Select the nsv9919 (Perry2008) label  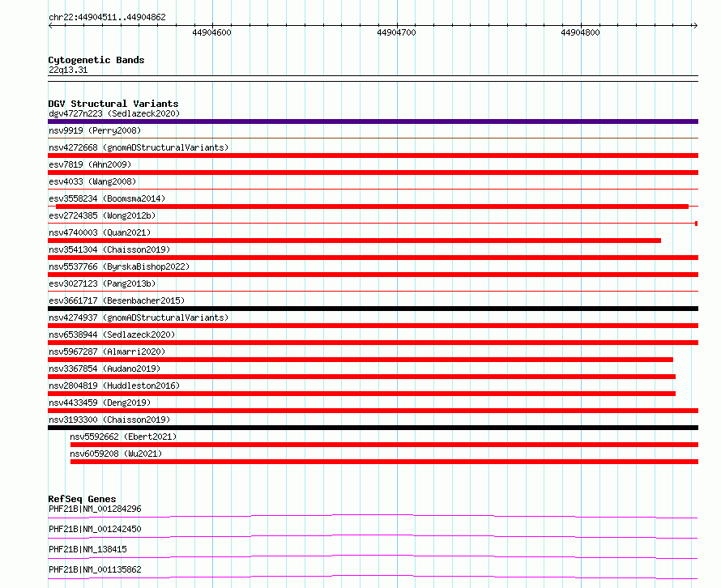point(95,130)
